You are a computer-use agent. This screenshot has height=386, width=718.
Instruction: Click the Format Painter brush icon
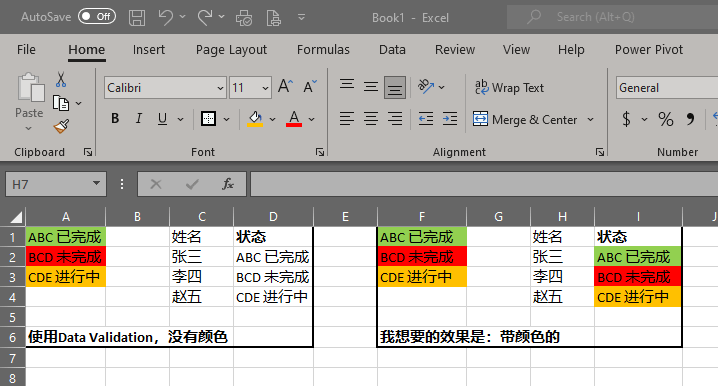(61, 126)
